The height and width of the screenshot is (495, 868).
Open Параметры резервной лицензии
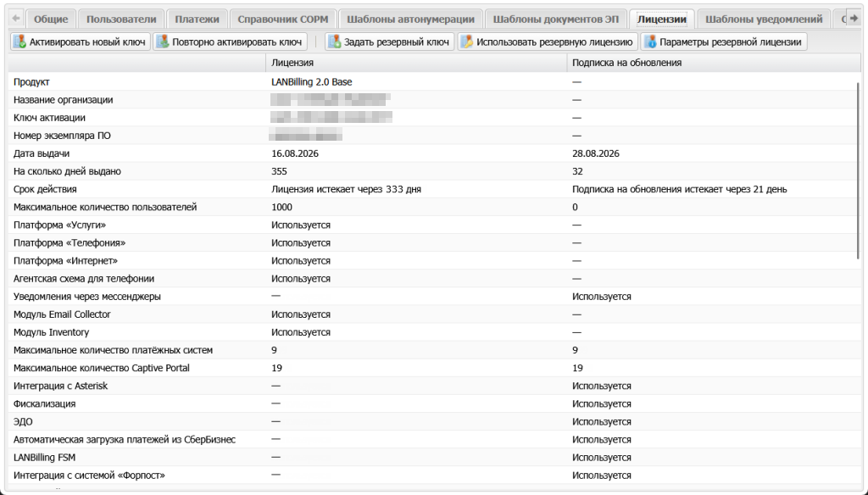coord(724,42)
